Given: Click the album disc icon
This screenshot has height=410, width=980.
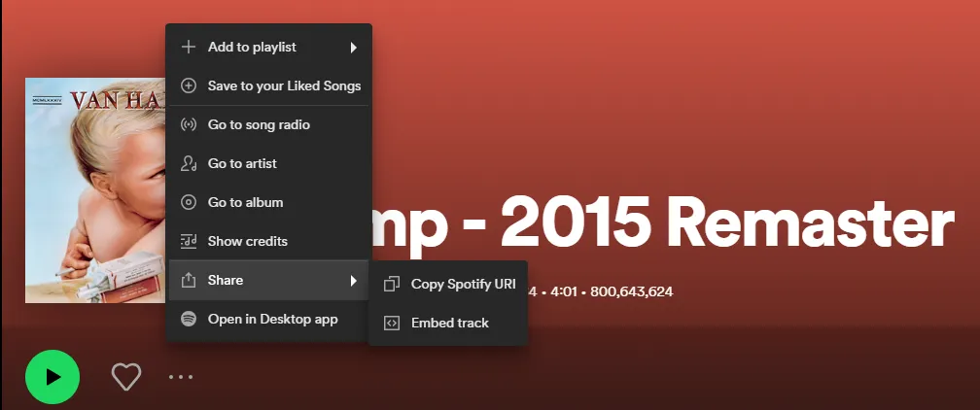Looking at the screenshot, I should pos(189,202).
